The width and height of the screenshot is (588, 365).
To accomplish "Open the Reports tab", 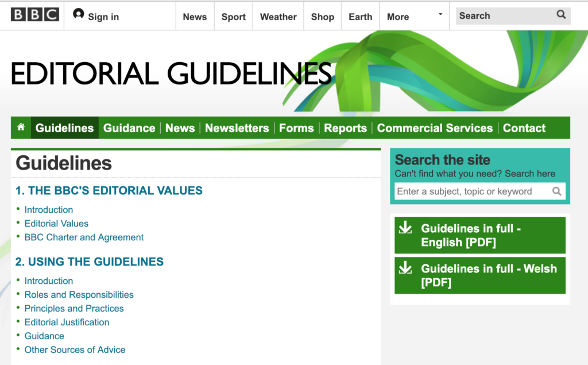I will click(x=345, y=128).
